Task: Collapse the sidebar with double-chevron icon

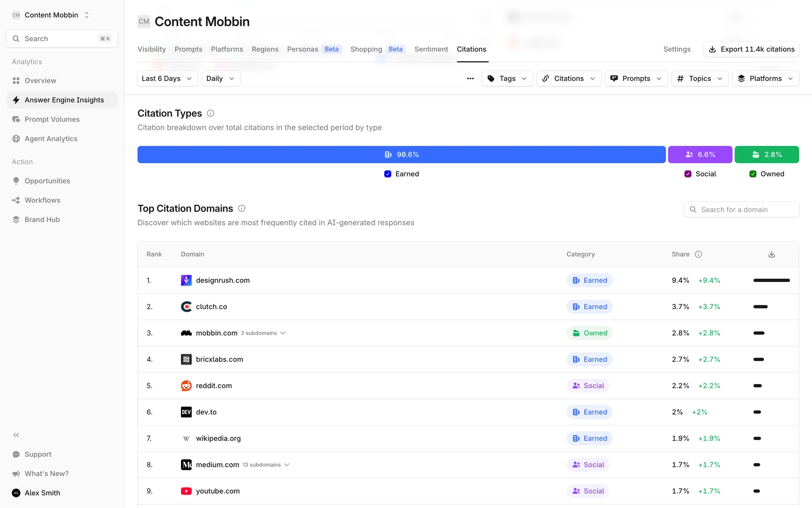Action: pos(16,435)
